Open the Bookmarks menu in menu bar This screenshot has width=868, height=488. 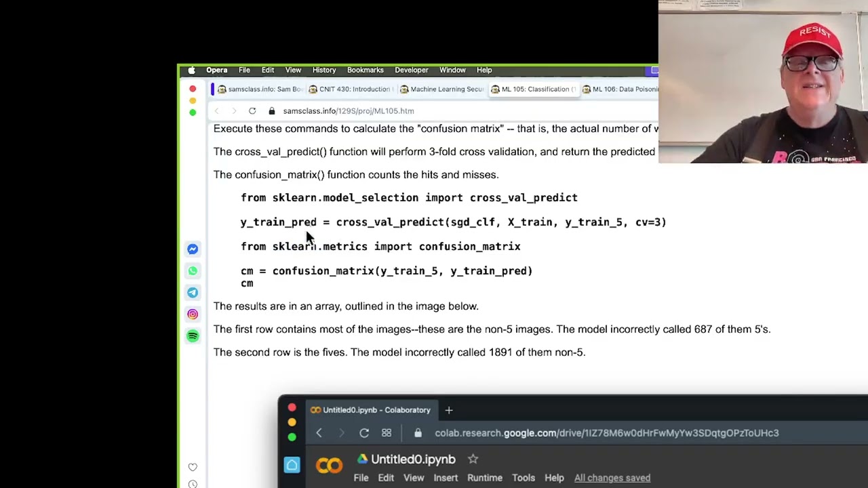(366, 70)
